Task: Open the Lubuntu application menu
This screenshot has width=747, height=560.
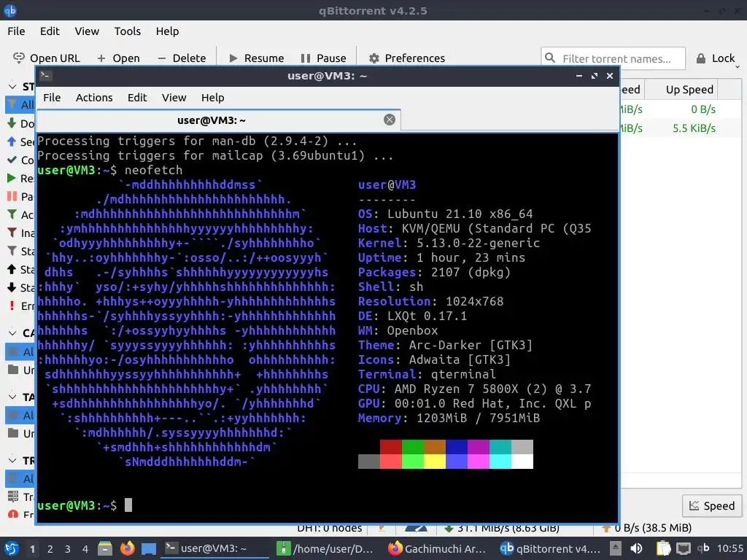Action: (x=11, y=548)
